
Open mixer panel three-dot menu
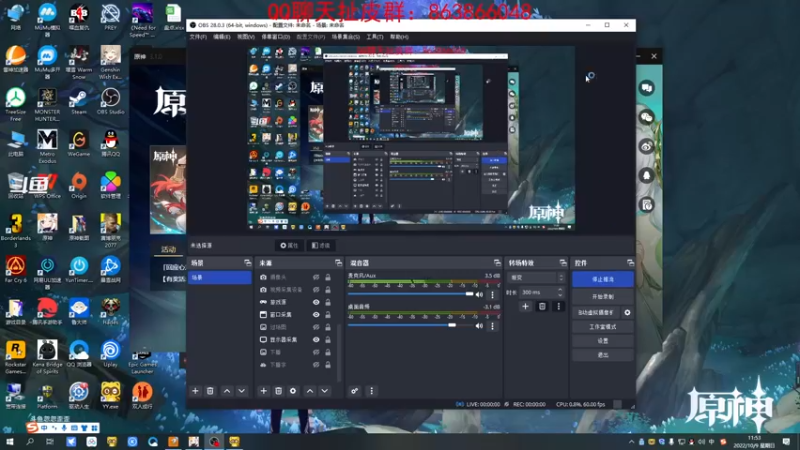pyautogui.click(x=371, y=391)
